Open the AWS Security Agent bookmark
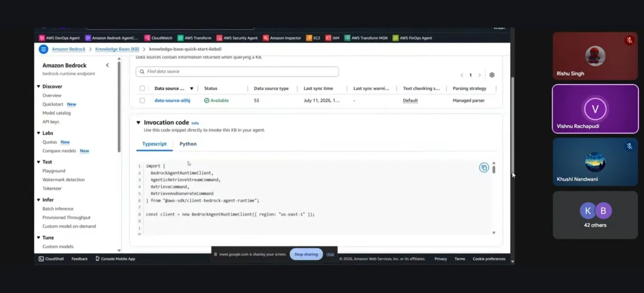The width and height of the screenshot is (644, 293). pyautogui.click(x=237, y=38)
